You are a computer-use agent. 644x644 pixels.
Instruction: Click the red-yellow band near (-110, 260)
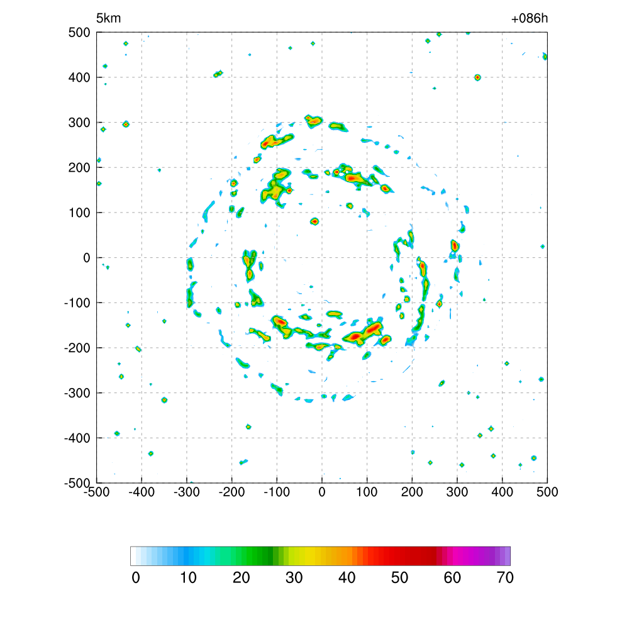click(277, 141)
